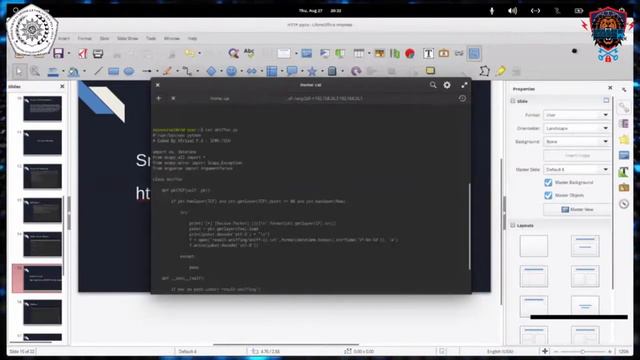Select the blank slide layout thumbnail
This screenshot has width=640, height=360.
533,246
